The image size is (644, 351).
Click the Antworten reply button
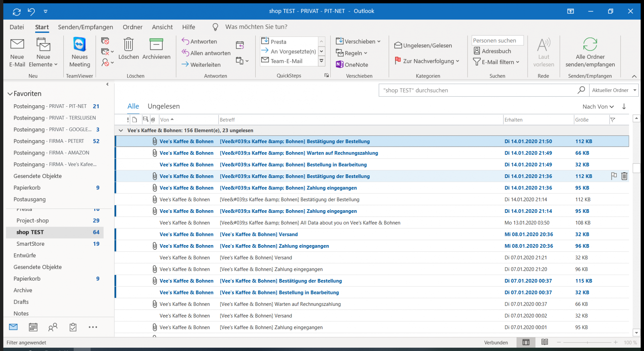click(200, 41)
